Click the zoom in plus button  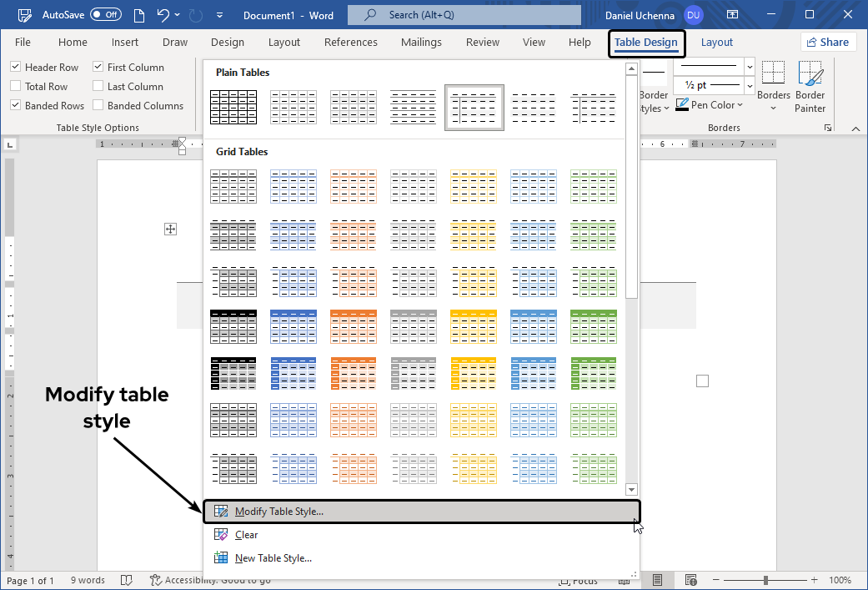[x=814, y=580]
